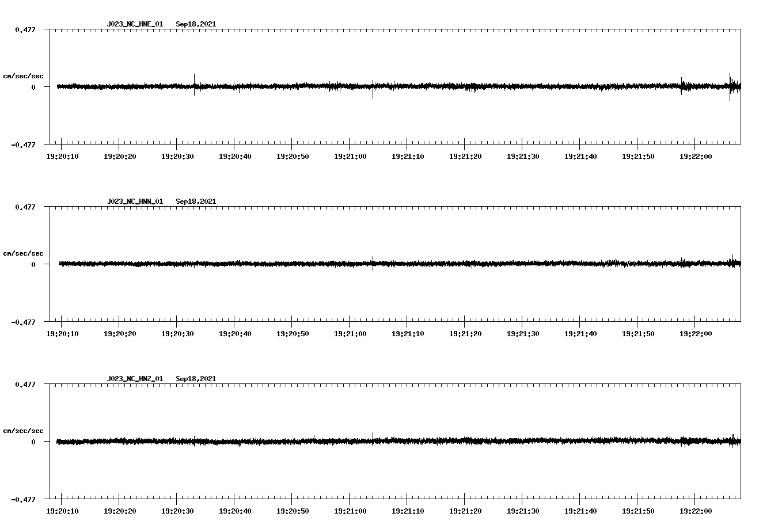Viewport: 782px width, 532px height.
Task: Click the zero axis label of the HNZ plot
Action: pos(33,442)
